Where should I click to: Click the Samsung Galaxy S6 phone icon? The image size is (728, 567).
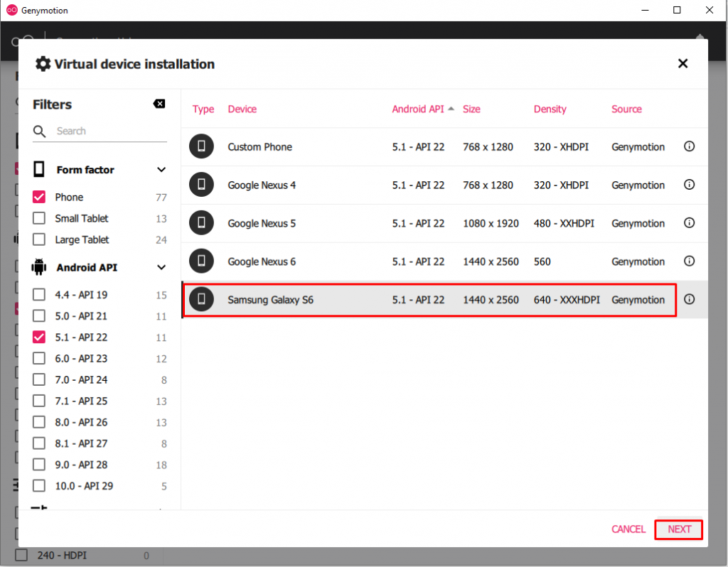click(x=201, y=299)
